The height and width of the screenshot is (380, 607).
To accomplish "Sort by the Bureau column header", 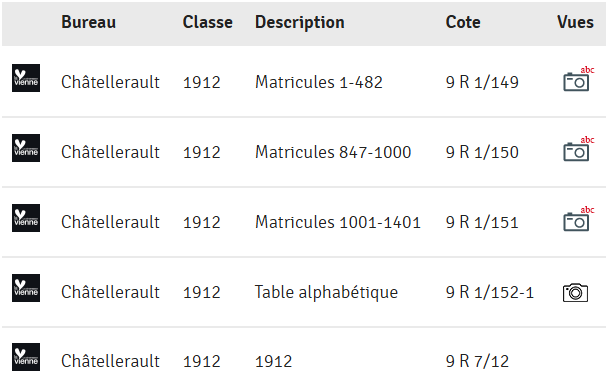I will tap(89, 22).
